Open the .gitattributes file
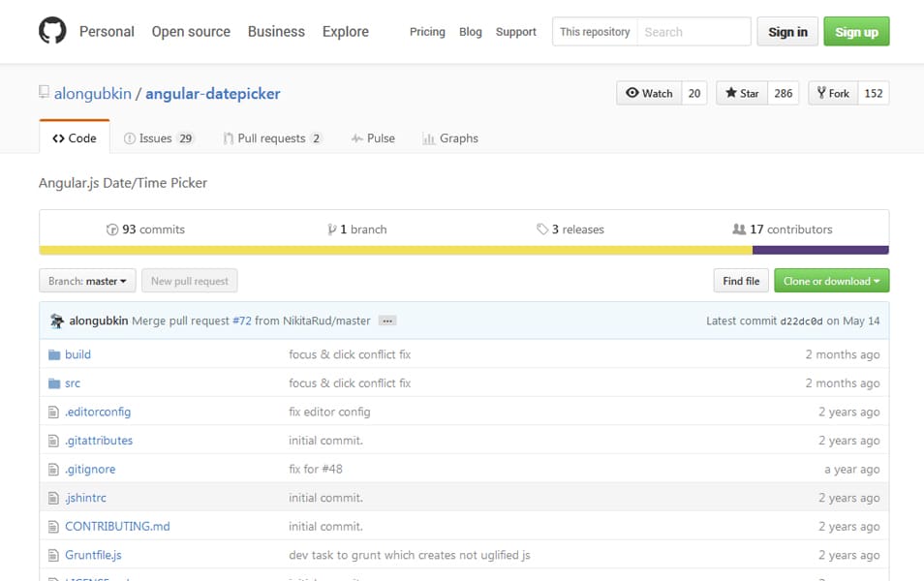The image size is (924, 581). click(x=99, y=441)
